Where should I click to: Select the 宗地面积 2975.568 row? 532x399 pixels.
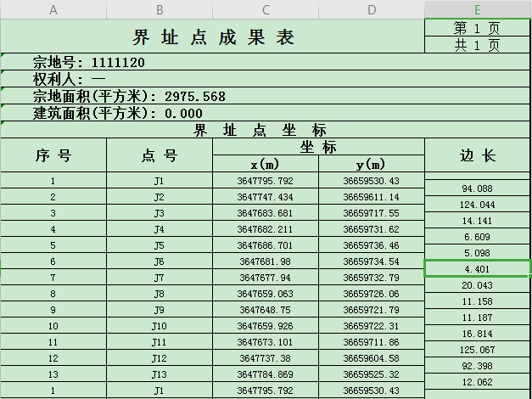pos(265,96)
